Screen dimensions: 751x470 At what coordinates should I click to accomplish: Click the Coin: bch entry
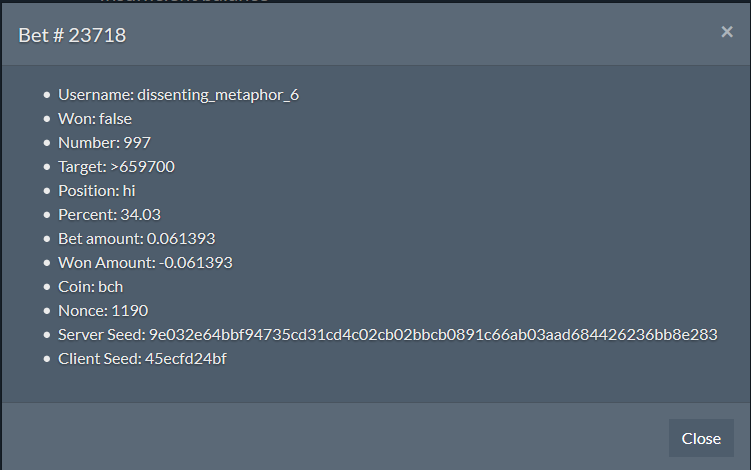pos(91,286)
